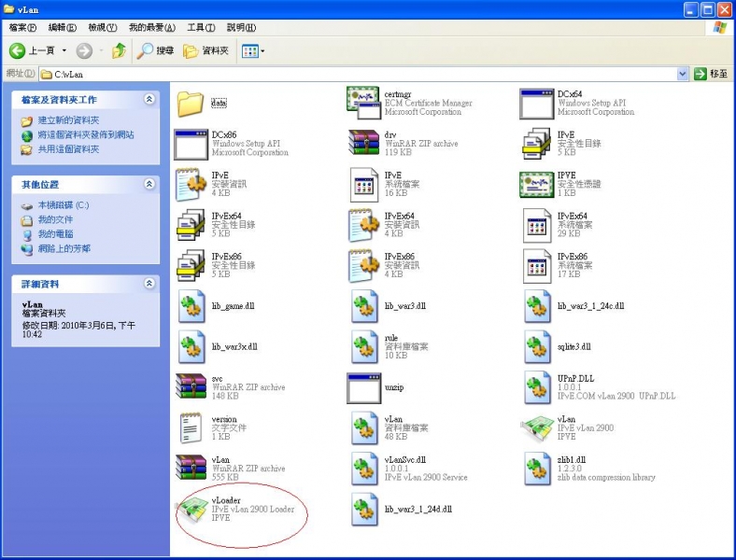Open the Forward button history dropdown arrow
Screen dimensions: 736x560
[101, 50]
